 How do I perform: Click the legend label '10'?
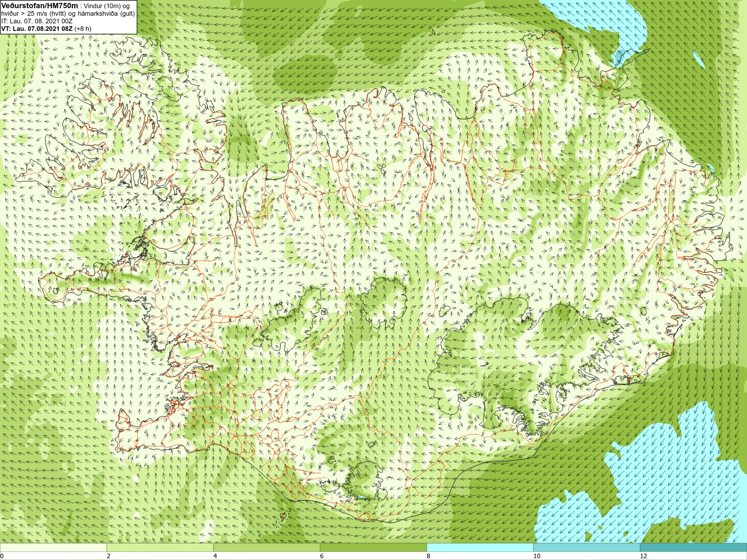pyautogui.click(x=537, y=556)
